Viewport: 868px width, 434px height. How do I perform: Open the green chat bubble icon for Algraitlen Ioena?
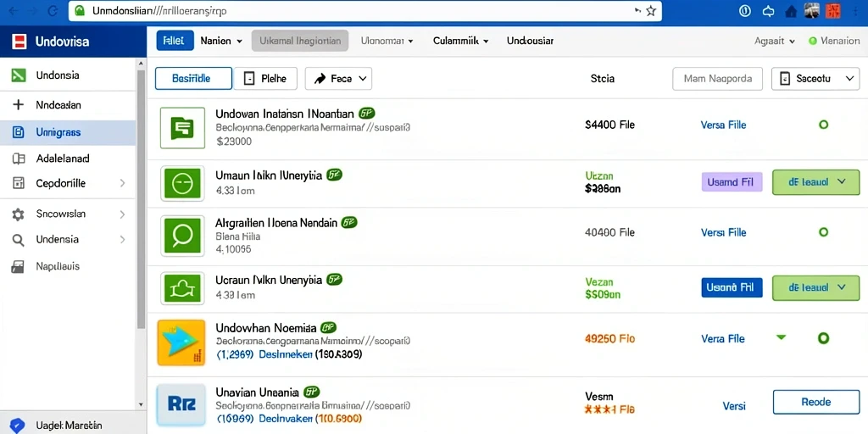tap(182, 236)
